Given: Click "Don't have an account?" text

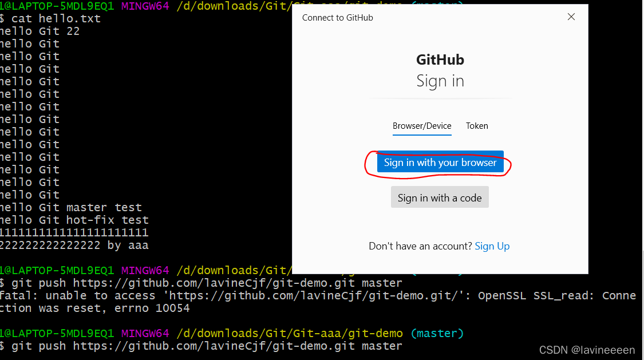Looking at the screenshot, I should pyautogui.click(x=421, y=246).
